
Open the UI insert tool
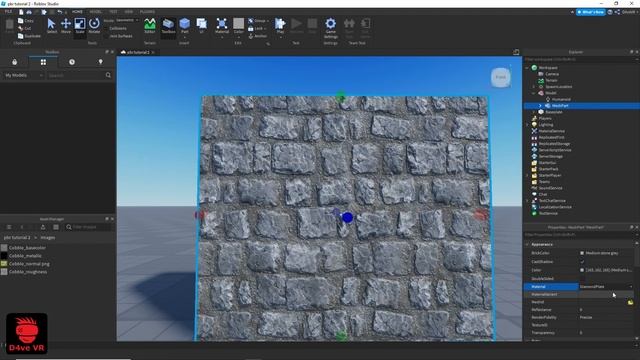coord(202,26)
